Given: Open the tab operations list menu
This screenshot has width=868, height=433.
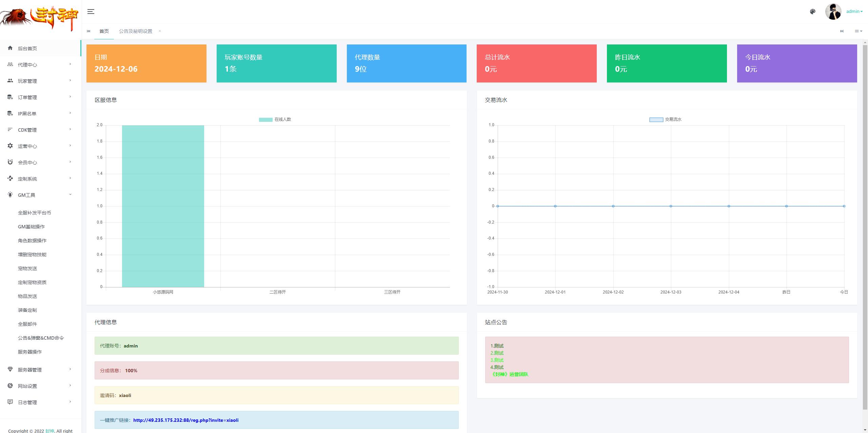Looking at the screenshot, I should point(858,31).
